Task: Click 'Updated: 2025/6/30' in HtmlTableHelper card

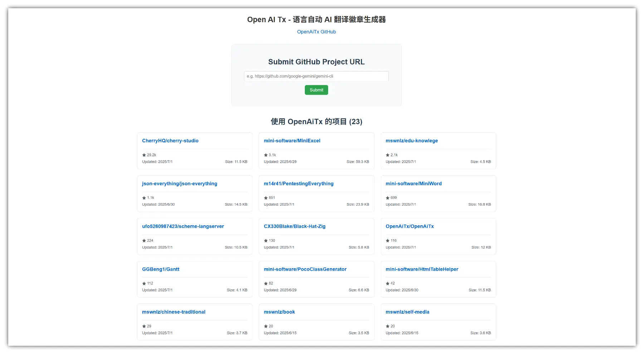Action: point(402,290)
